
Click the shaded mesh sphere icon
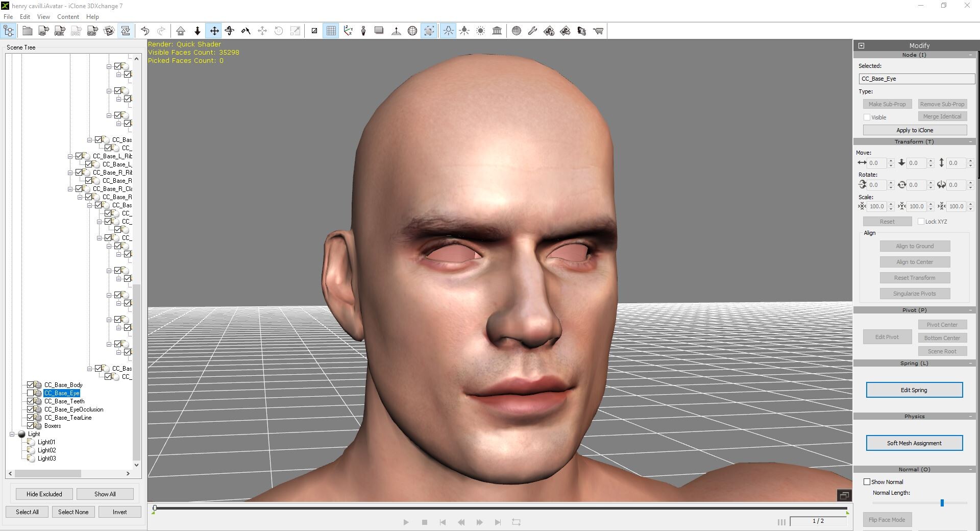517,31
